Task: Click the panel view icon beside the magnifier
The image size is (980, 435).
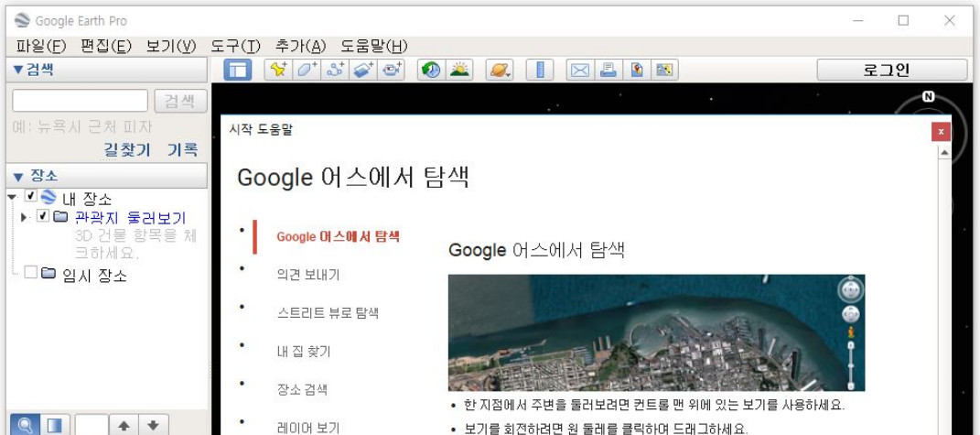Action: 55,425
